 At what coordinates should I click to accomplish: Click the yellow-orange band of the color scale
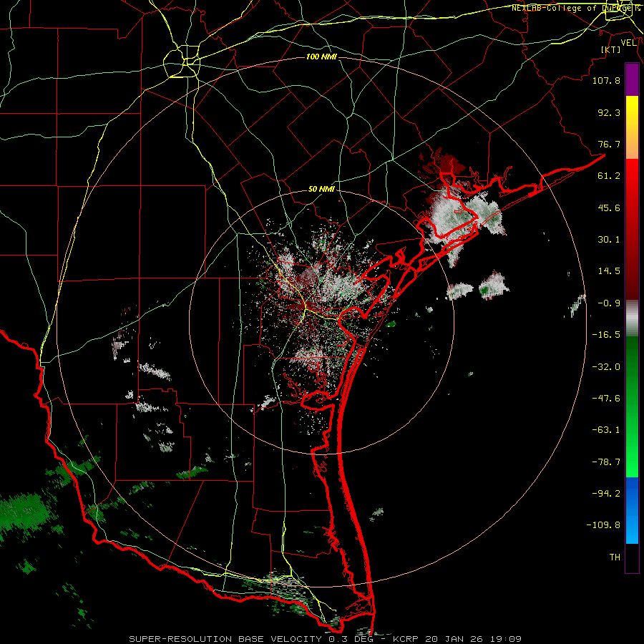[632, 127]
